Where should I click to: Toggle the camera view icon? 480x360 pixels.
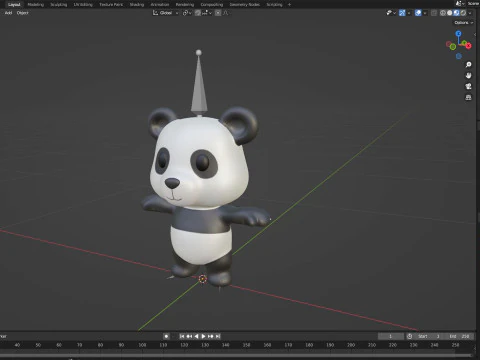(x=468, y=87)
